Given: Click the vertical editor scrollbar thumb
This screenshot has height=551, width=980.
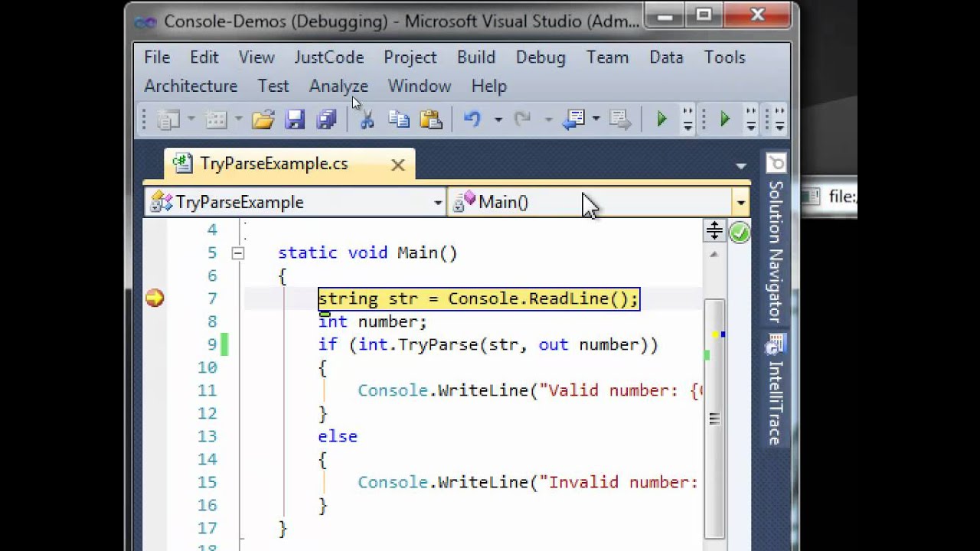Looking at the screenshot, I should pos(714,418).
